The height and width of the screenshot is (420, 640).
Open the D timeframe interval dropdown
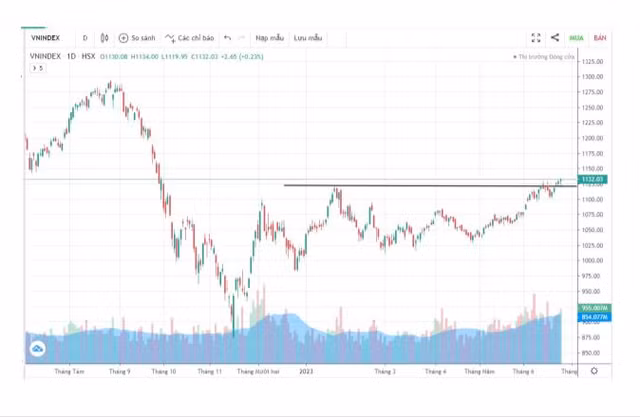pos(85,38)
